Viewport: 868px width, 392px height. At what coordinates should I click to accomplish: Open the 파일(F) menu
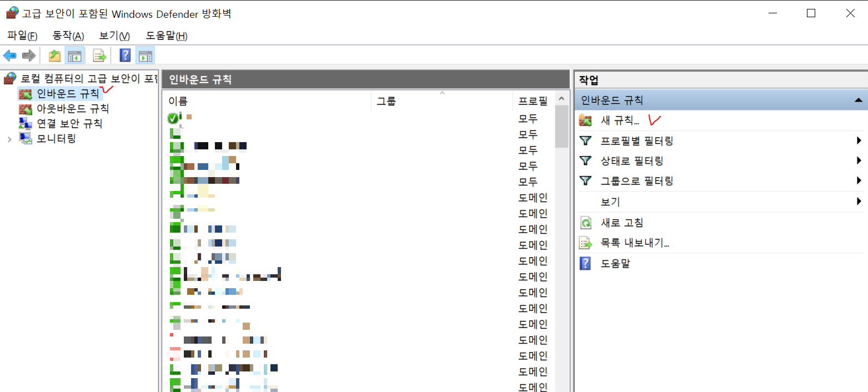[x=22, y=36]
